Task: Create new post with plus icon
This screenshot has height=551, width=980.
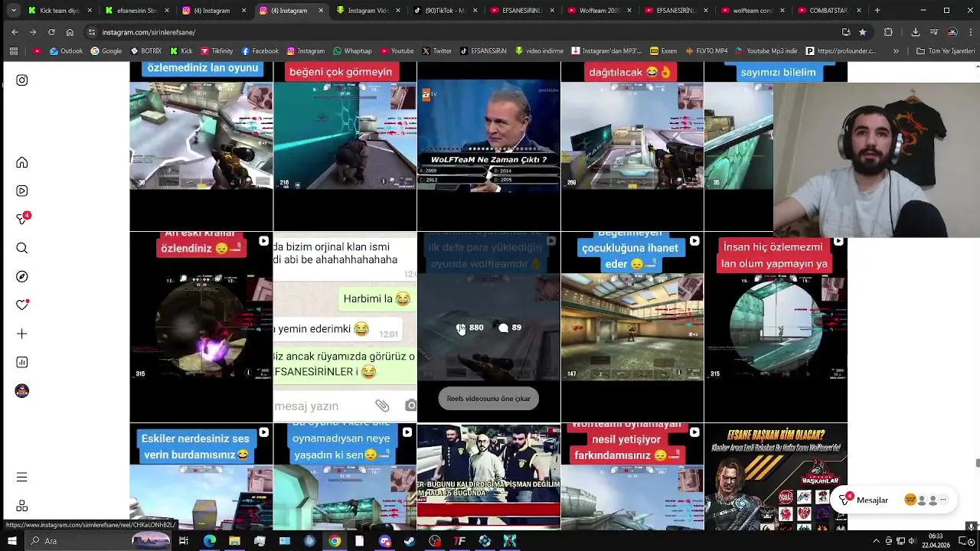Action: pos(22,334)
